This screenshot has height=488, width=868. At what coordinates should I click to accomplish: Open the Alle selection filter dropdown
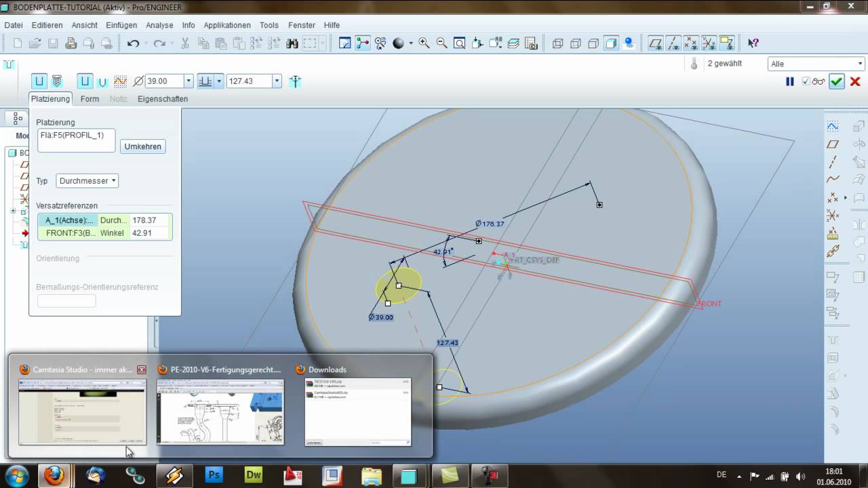click(x=816, y=64)
